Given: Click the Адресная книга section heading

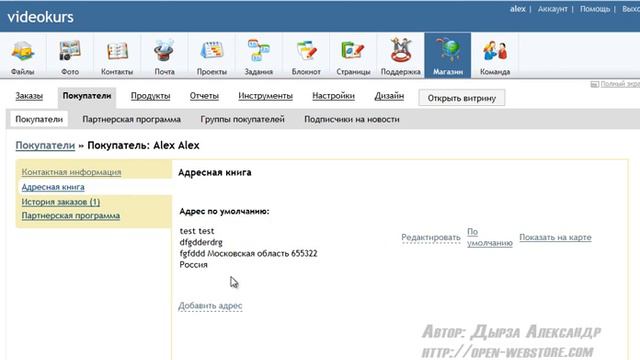Looking at the screenshot, I should (x=215, y=172).
